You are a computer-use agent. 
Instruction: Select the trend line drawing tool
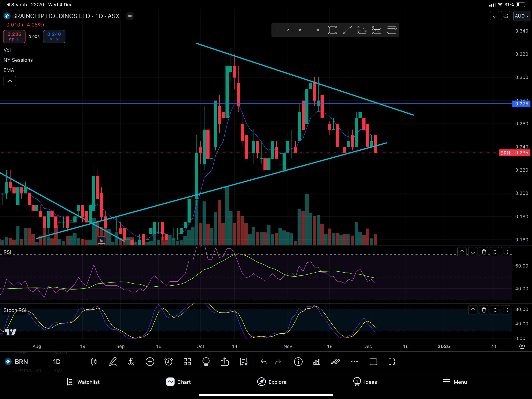pos(347,30)
